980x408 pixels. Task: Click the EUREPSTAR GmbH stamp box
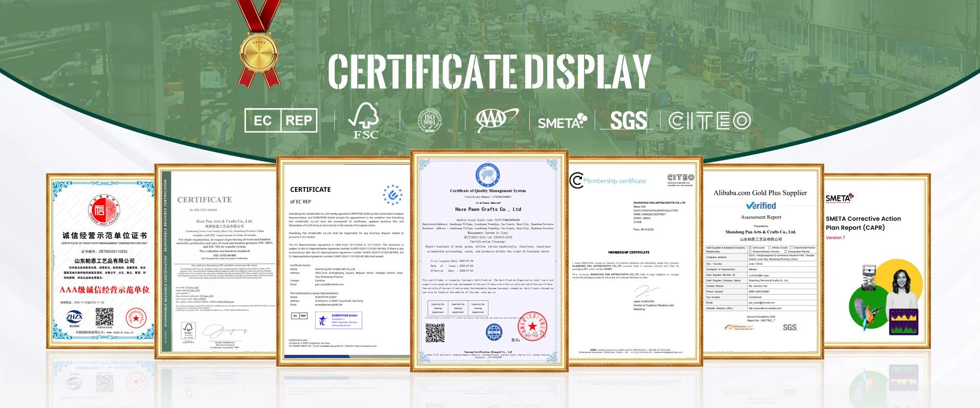click(x=339, y=320)
